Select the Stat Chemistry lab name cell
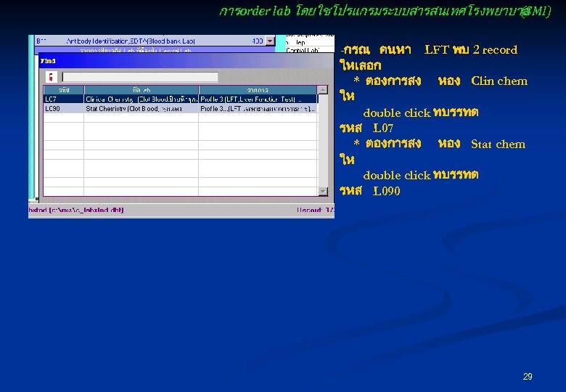The height and width of the screenshot is (392, 566). point(141,108)
